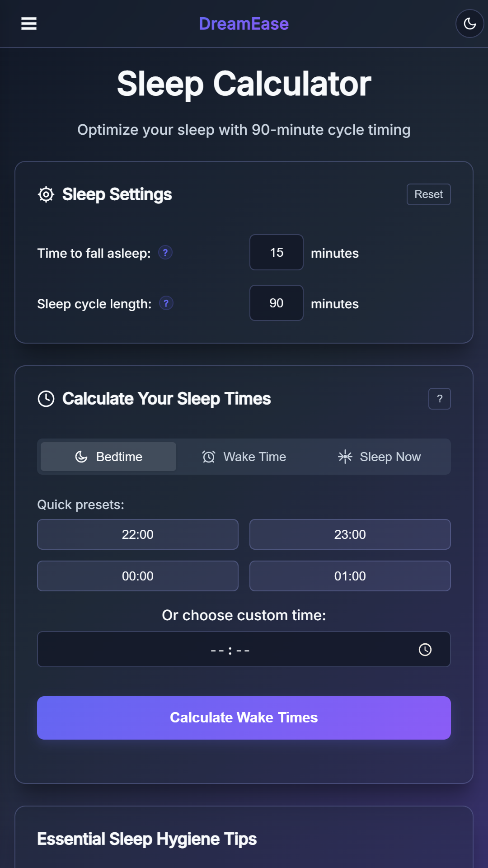Screen dimensions: 488x868
Task: Click the Sleep Settings gear icon
Action: (46, 194)
